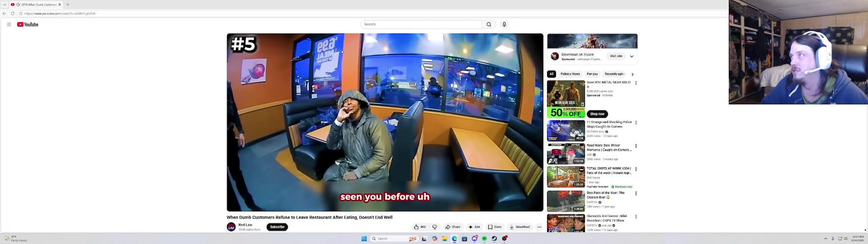Screen dimensions: 868x244
Task: Launch Copilot from taskbar
Action: point(435,239)
